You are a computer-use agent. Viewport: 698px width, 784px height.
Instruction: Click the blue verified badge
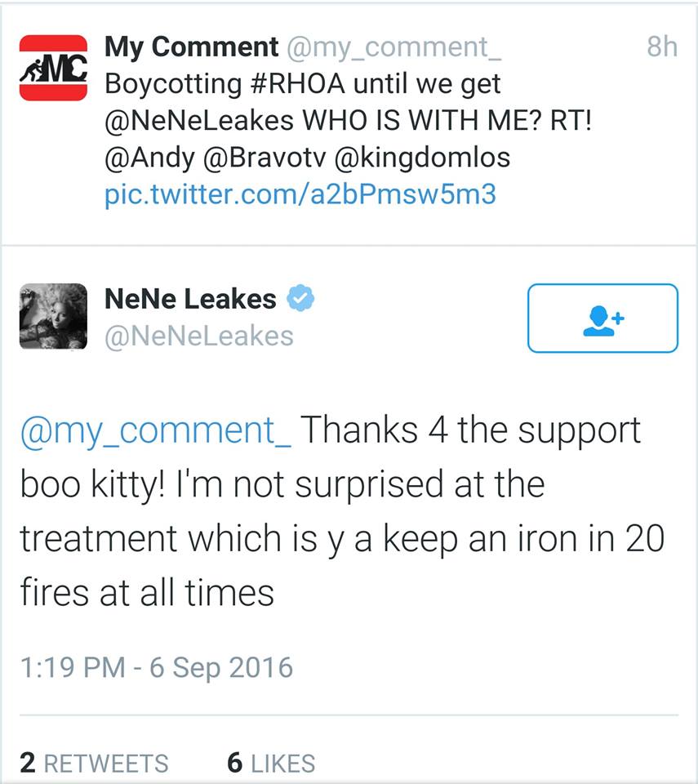(x=301, y=300)
